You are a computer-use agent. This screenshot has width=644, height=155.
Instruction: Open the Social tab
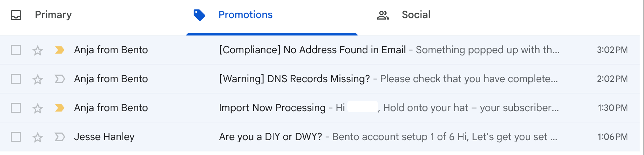[416, 15]
